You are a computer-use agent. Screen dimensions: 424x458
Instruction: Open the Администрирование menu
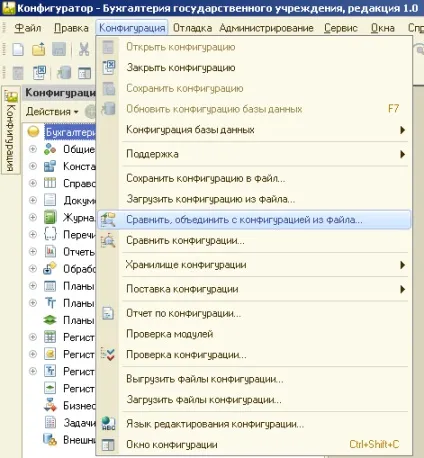coord(266,28)
